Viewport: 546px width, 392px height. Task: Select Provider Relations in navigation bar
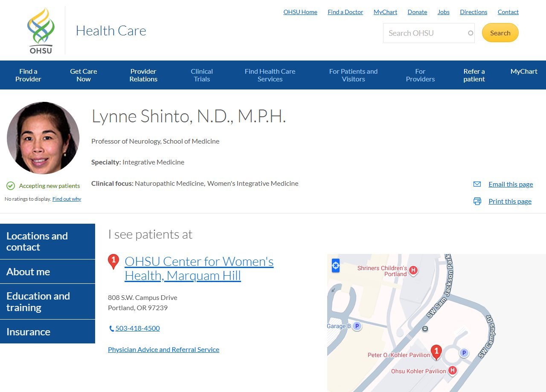point(143,75)
